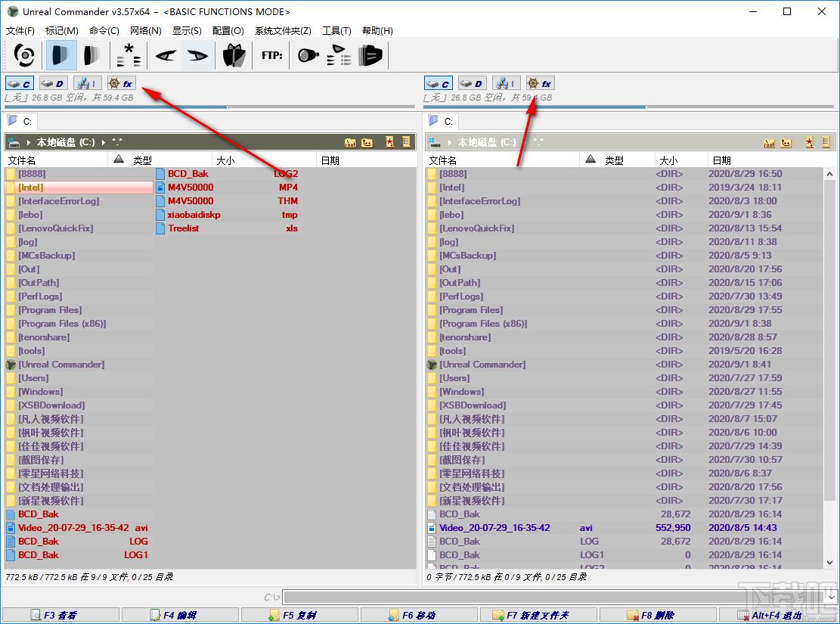Click the refresh panel toolbar icon
840x624 pixels.
[x=24, y=55]
